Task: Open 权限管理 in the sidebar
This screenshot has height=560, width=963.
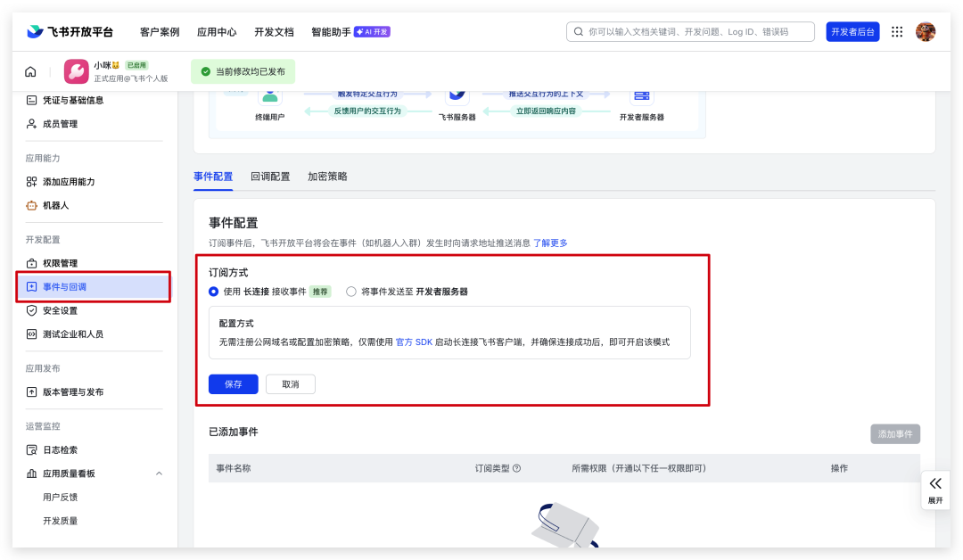Action: point(60,263)
